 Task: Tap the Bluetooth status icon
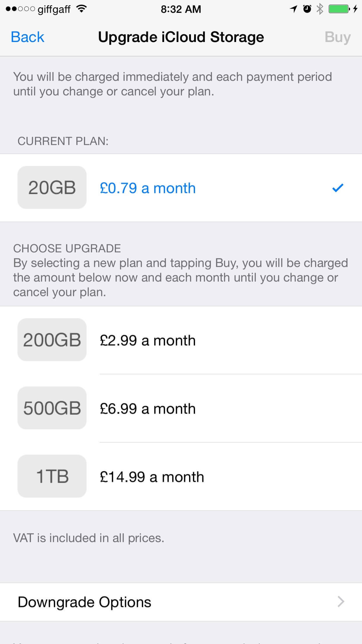coord(320,9)
